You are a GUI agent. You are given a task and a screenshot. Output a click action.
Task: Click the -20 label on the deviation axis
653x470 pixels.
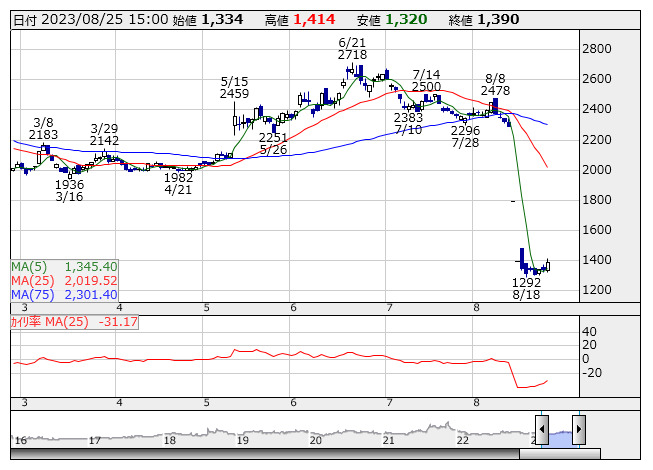pyautogui.click(x=592, y=373)
